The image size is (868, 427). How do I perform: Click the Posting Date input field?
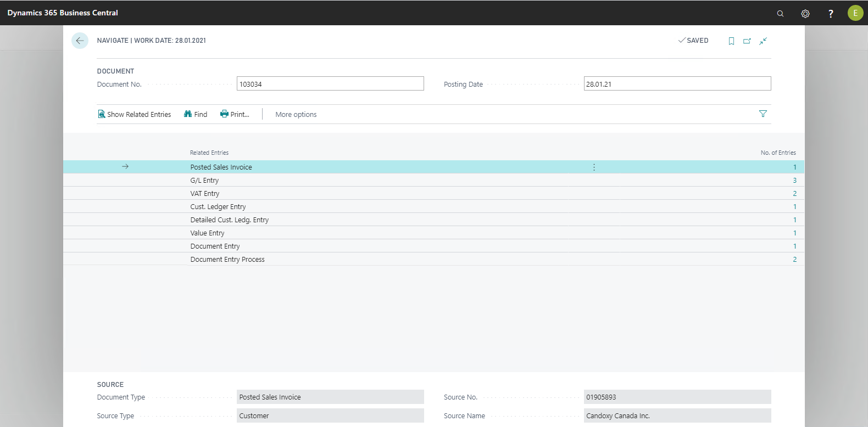tap(677, 84)
